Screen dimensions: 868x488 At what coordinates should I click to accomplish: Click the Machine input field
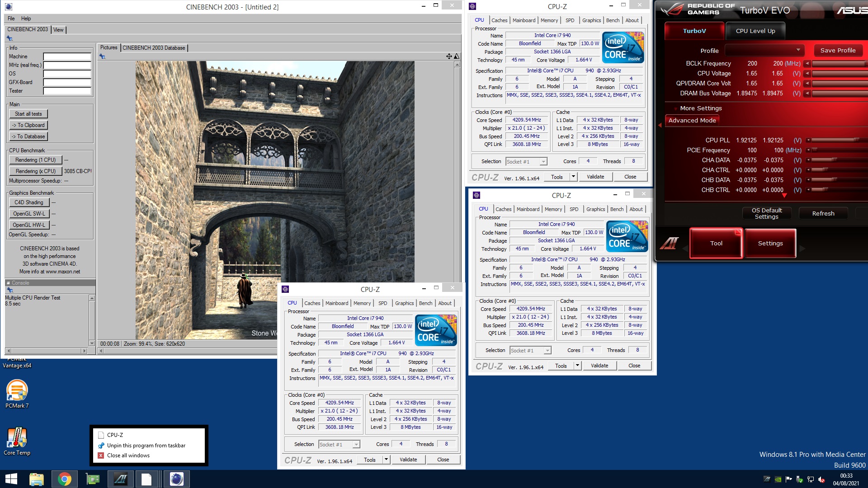(x=67, y=57)
